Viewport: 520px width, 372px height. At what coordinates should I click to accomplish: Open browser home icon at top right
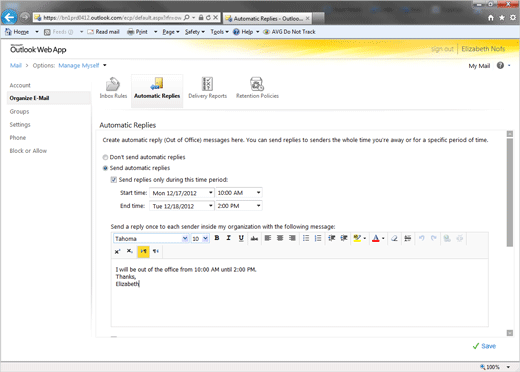pyautogui.click(x=491, y=18)
